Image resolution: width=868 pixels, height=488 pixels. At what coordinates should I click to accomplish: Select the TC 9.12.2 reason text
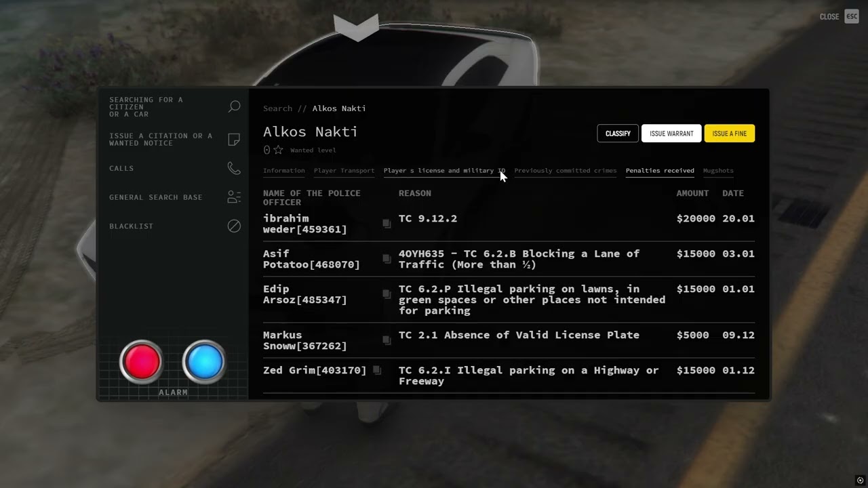(428, 218)
